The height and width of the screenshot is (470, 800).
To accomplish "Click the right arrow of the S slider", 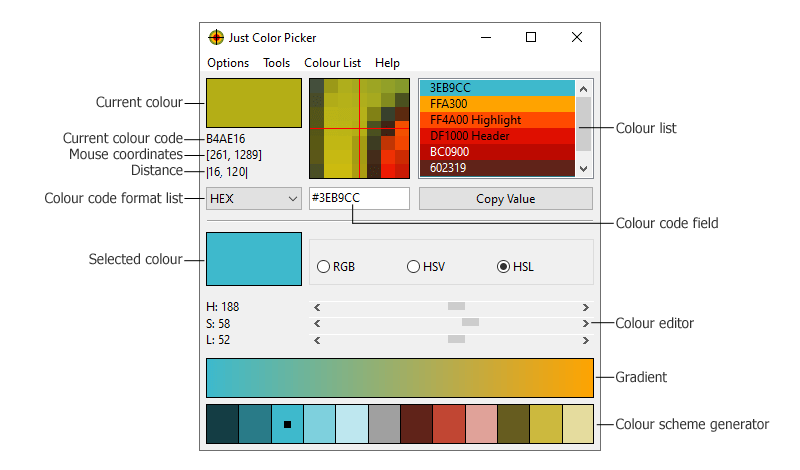I will pos(585,324).
